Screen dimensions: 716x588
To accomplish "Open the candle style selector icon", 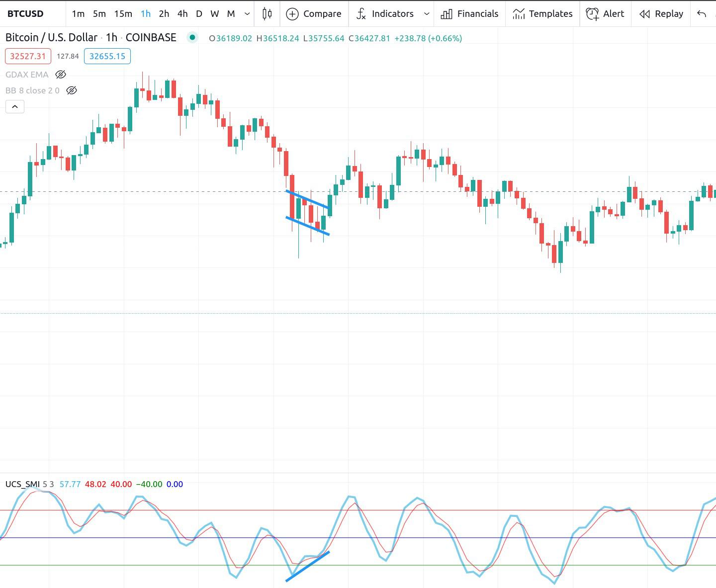I will pos(267,13).
